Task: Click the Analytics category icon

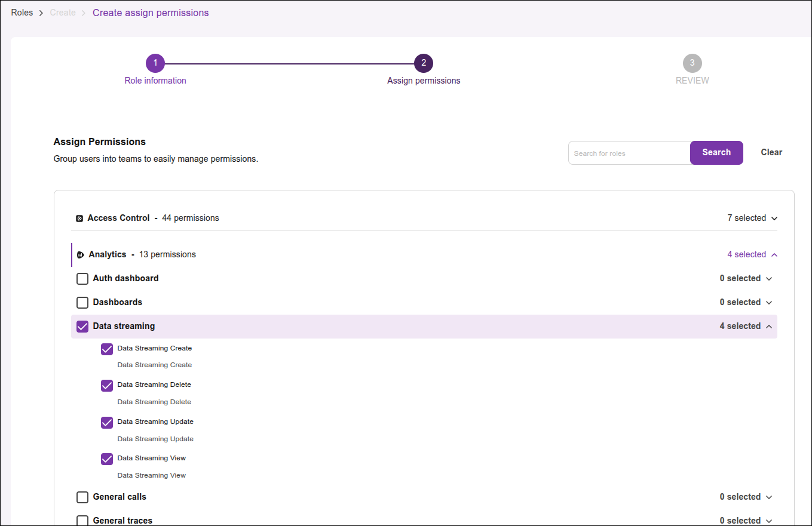Action: (81, 254)
